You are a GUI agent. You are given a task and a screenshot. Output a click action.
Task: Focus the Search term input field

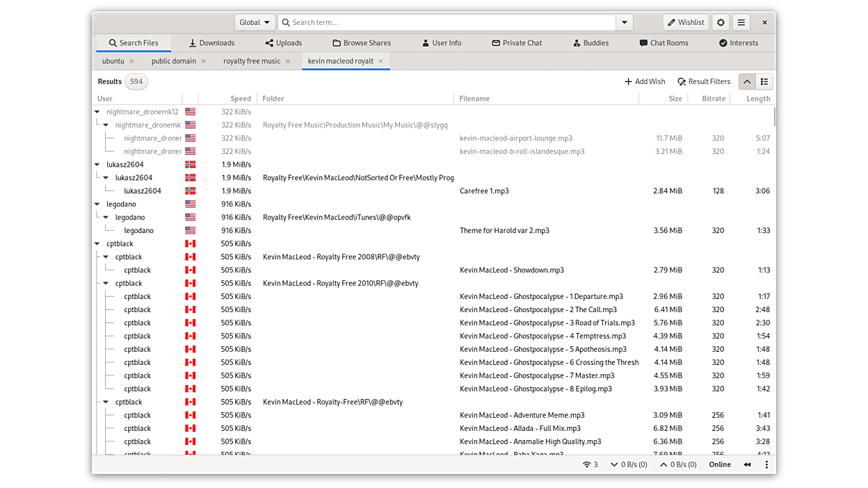tap(447, 22)
